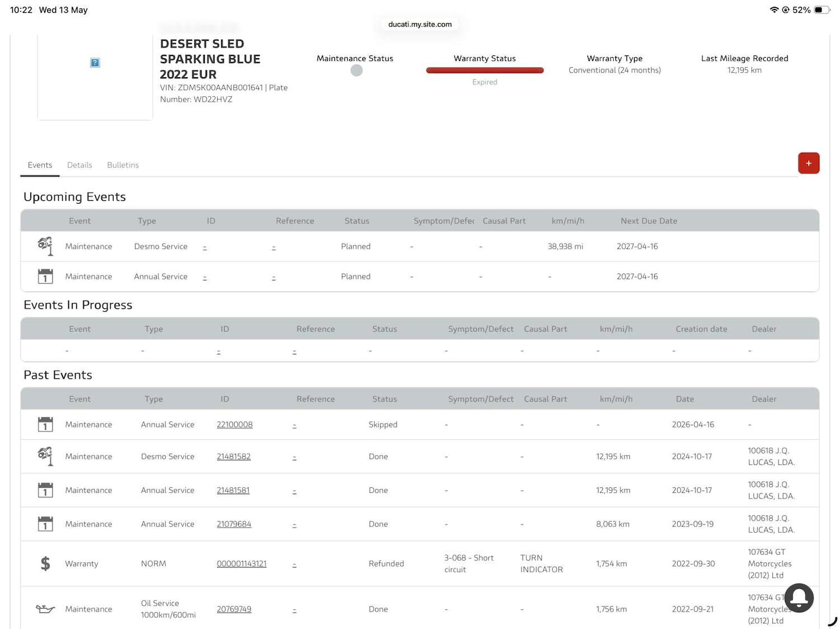
Task: Click the 2023-09-19 date cell
Action: pos(693,524)
